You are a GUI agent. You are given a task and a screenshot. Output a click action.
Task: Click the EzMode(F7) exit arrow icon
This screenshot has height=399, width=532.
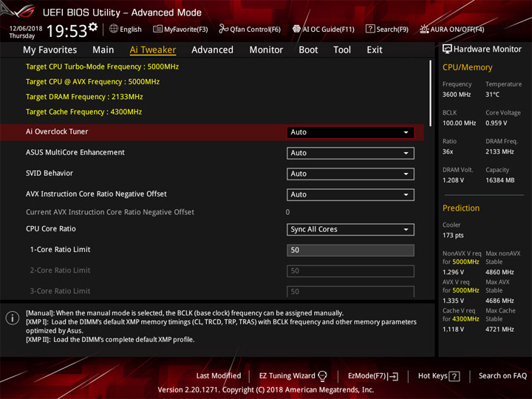point(393,376)
